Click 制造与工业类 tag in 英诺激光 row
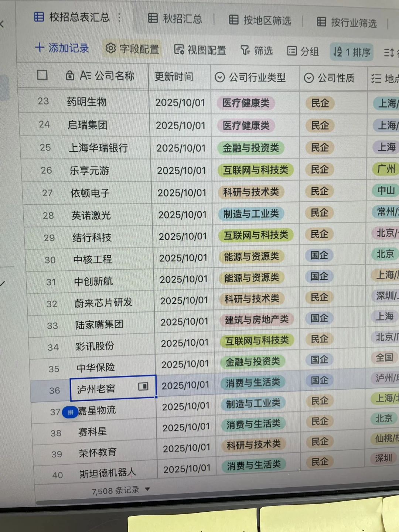Viewport: 399px width, 532px height. [x=251, y=214]
